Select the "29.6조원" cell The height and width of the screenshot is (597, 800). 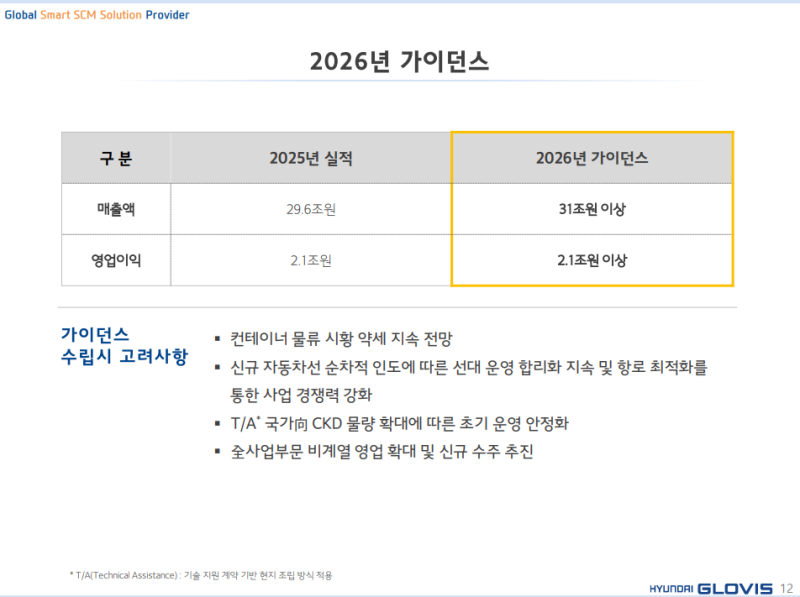(310, 209)
